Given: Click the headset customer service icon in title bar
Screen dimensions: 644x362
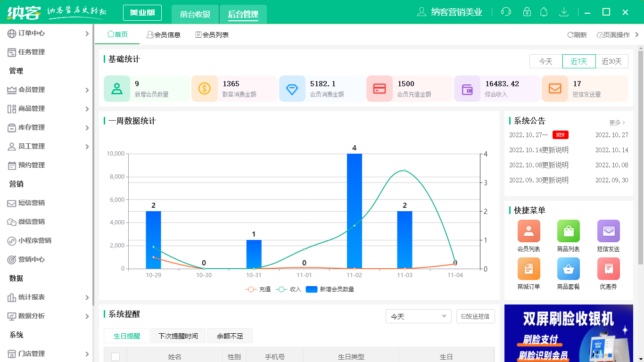Looking at the screenshot, I should (506, 12).
